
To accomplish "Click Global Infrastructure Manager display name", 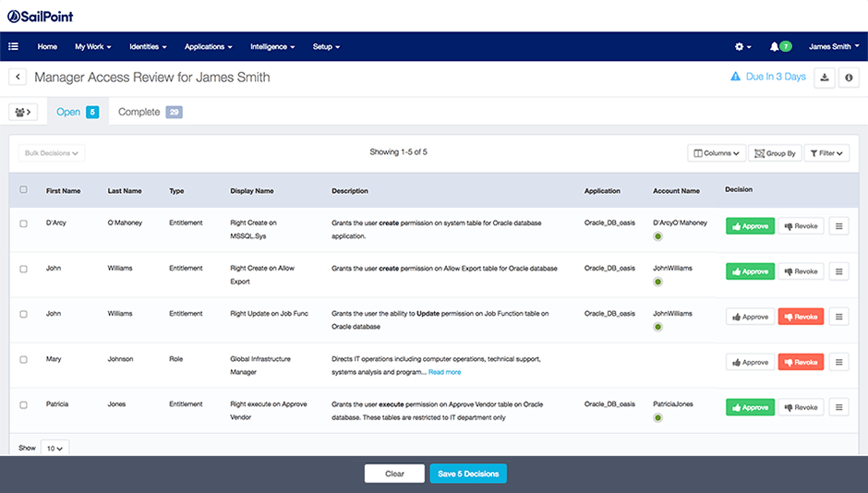I will click(x=260, y=366).
